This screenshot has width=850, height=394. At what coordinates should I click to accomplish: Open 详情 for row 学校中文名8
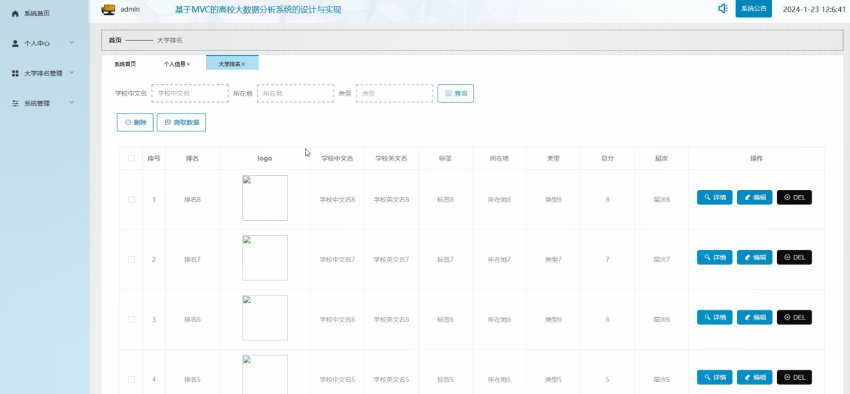click(714, 197)
